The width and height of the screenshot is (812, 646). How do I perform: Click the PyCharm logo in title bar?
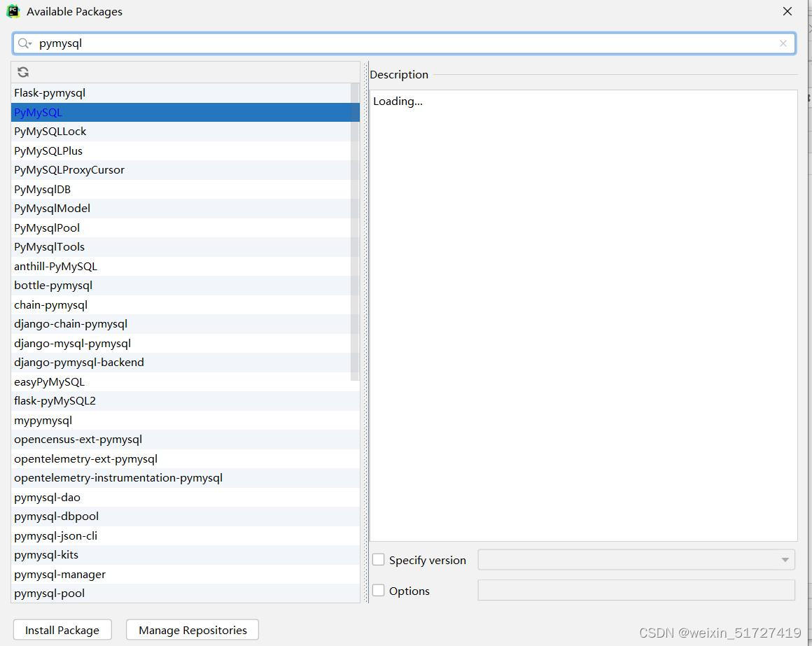pos(13,11)
